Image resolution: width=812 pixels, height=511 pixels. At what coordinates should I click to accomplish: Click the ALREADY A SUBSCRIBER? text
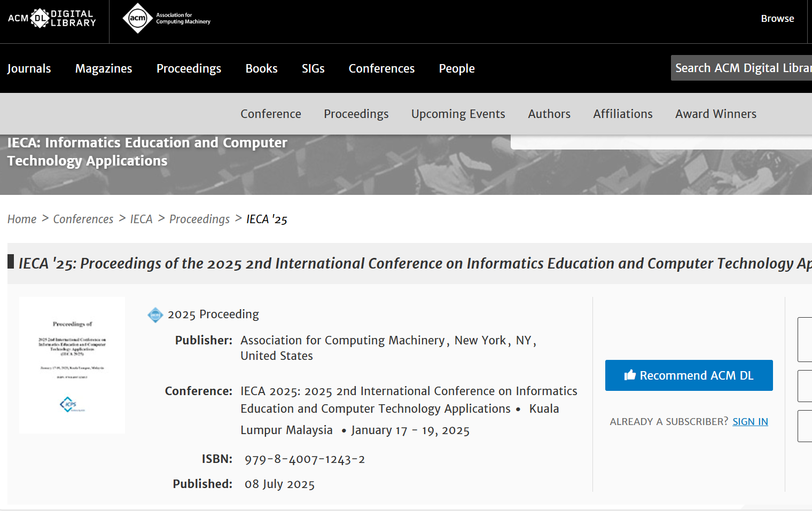669,421
